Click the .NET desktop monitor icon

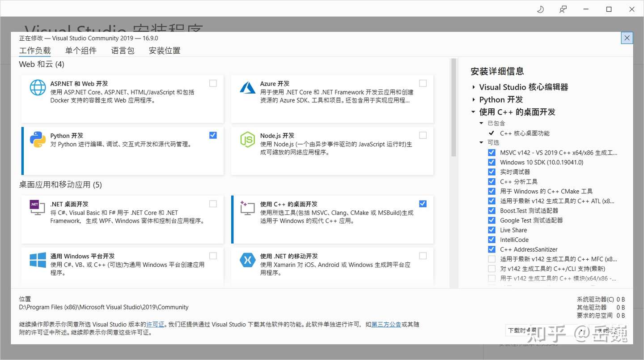click(x=38, y=207)
